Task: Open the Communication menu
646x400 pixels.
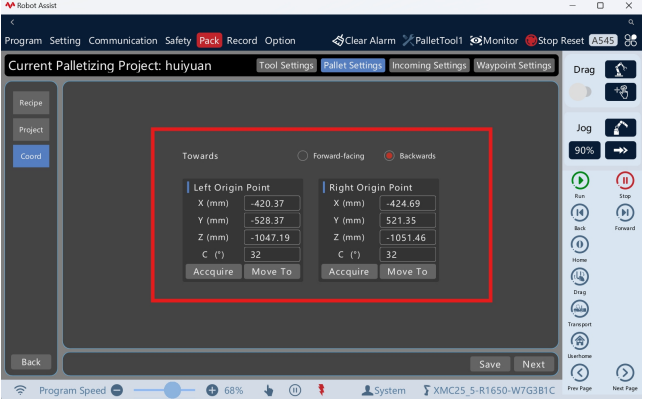Action: coord(123,41)
